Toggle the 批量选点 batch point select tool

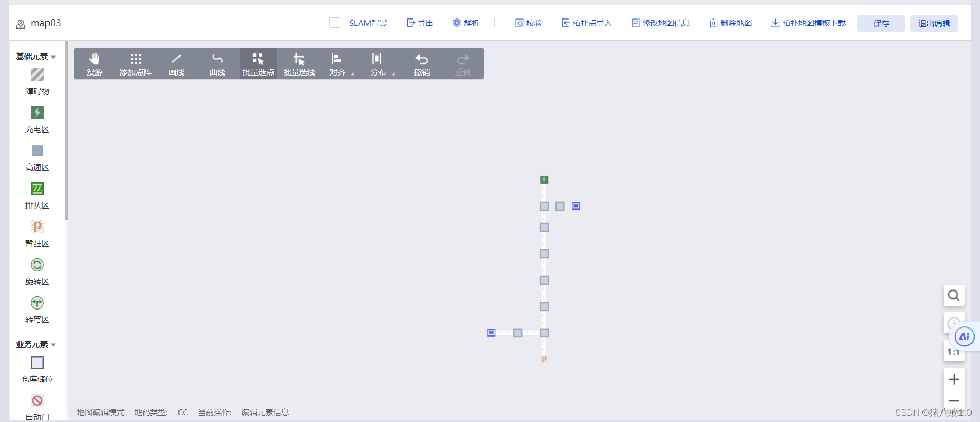coord(258,64)
